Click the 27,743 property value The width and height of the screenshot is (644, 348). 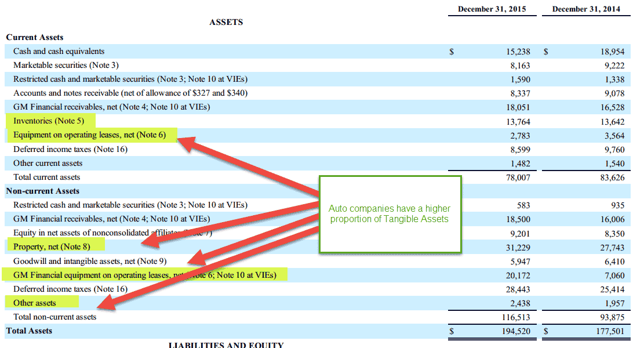pyautogui.click(x=612, y=248)
